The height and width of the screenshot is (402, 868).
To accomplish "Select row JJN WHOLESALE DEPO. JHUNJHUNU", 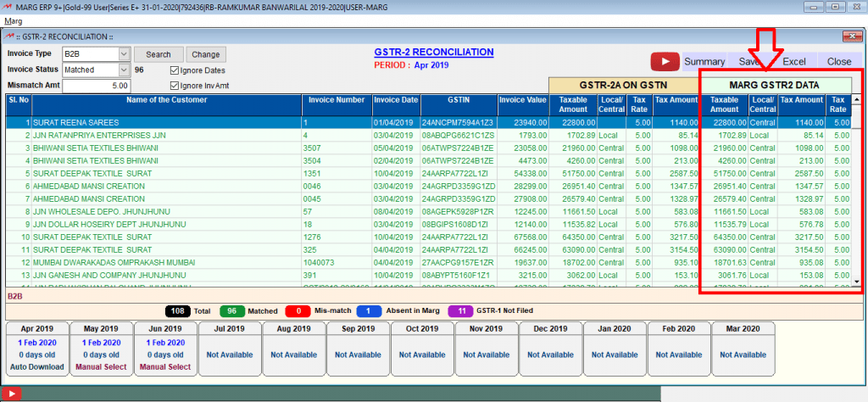I will point(428,211).
